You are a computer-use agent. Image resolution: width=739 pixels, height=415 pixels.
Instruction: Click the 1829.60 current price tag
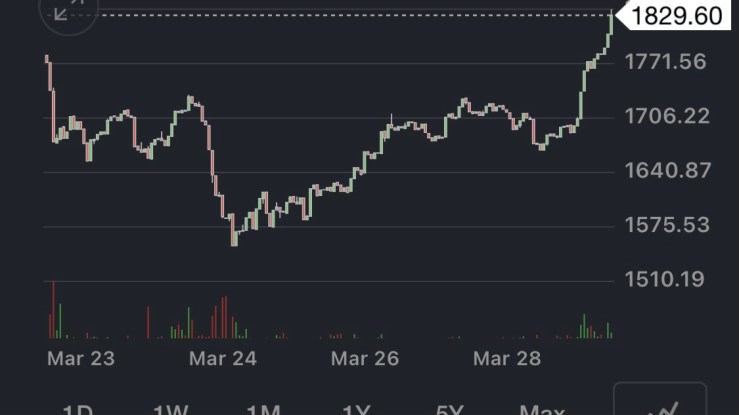coord(678,16)
